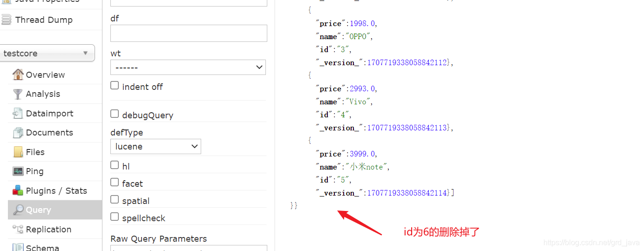Select the Ping menu entry

[x=34, y=171]
